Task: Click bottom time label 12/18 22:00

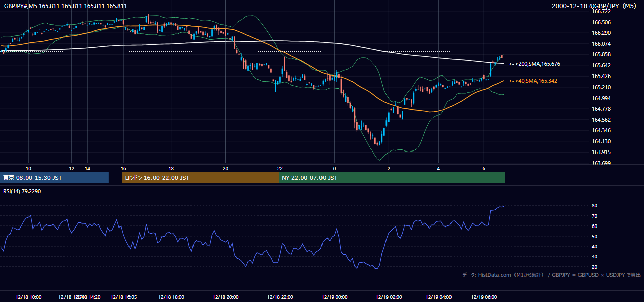Action: [280, 297]
